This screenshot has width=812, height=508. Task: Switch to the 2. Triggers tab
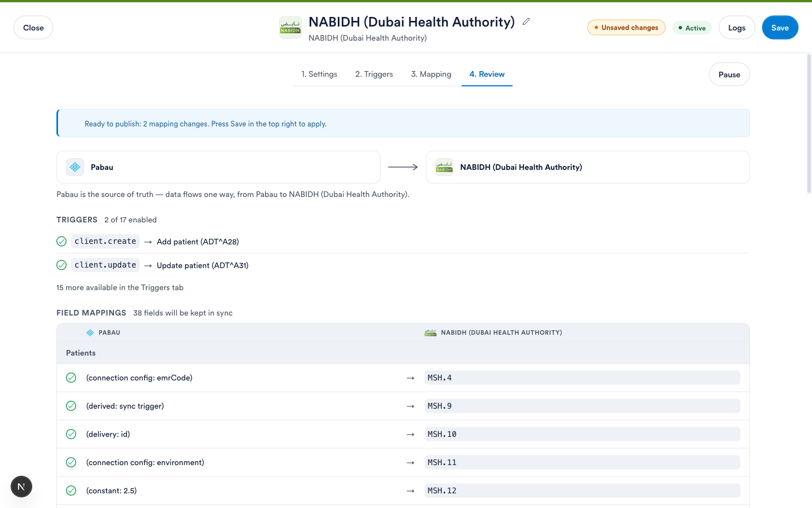(x=374, y=74)
